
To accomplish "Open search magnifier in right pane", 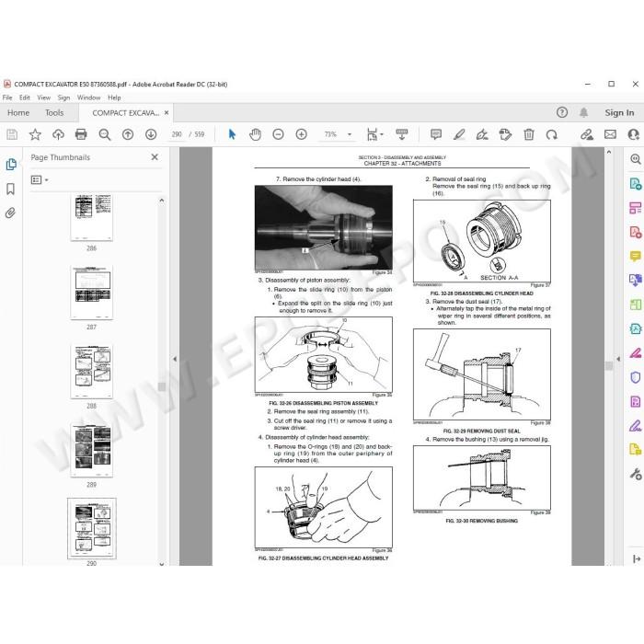I will tap(636, 158).
